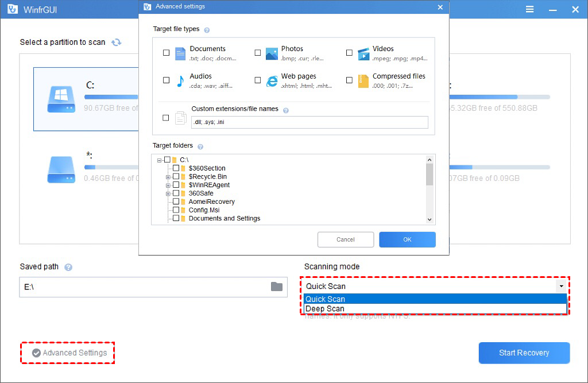Viewport: 588px width, 383px height.
Task: Click the unnamed * partition drive icon
Action: point(61,169)
